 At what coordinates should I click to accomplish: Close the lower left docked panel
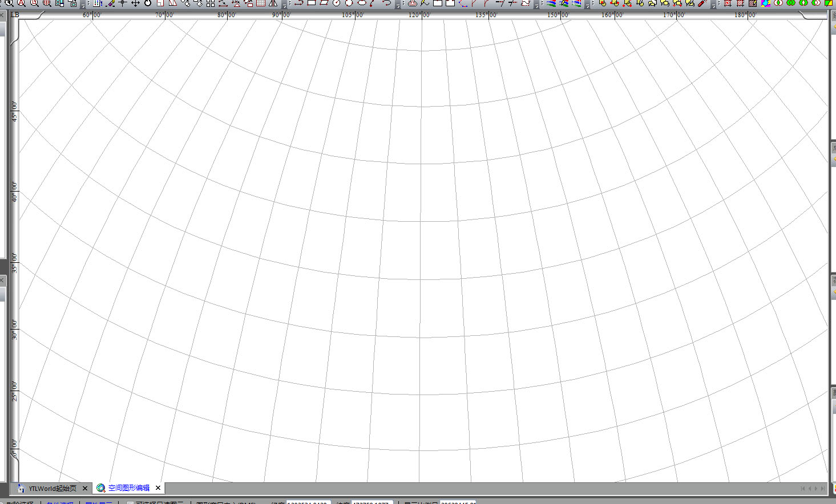2,281
